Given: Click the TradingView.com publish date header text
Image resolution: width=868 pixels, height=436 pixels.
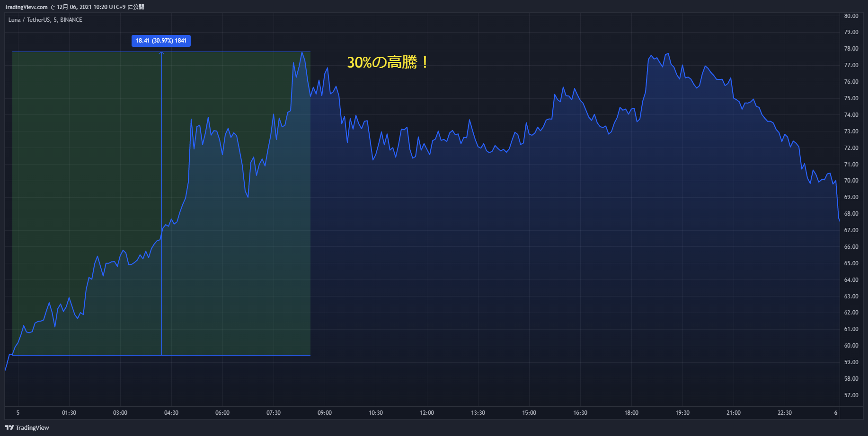Looking at the screenshot, I should tap(74, 7).
